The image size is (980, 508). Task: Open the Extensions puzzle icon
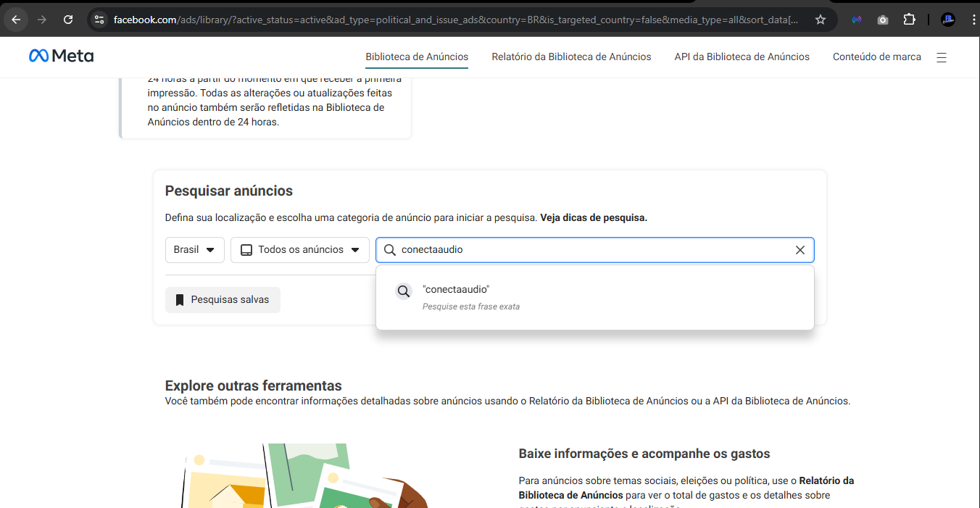pos(909,20)
